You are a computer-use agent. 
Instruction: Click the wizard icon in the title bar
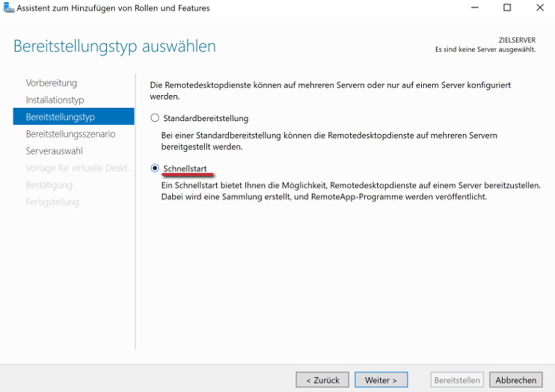coord(9,8)
